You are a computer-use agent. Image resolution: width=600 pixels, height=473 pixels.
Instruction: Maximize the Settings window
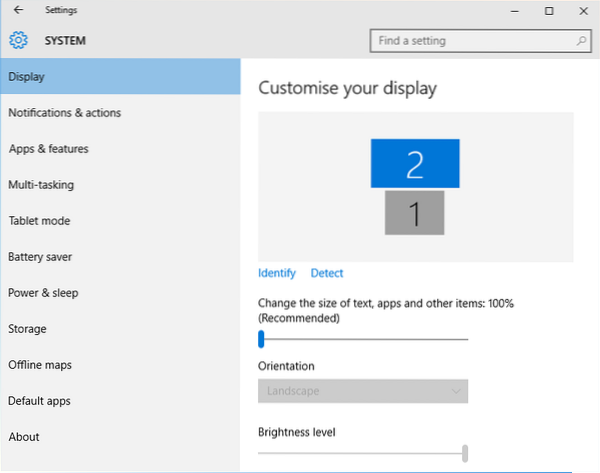[x=549, y=11]
